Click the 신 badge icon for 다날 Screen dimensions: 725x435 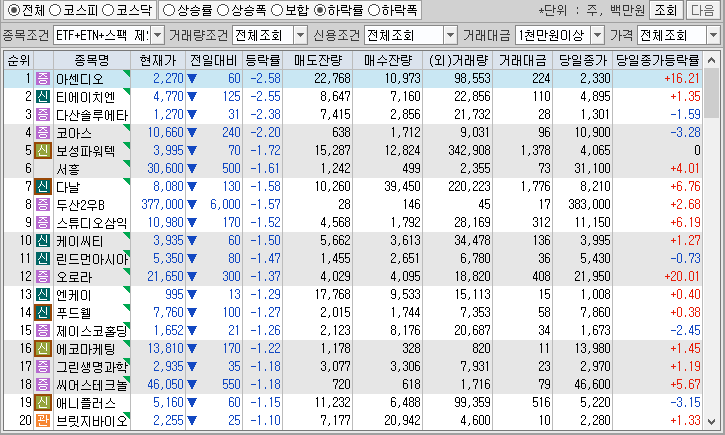point(43,186)
